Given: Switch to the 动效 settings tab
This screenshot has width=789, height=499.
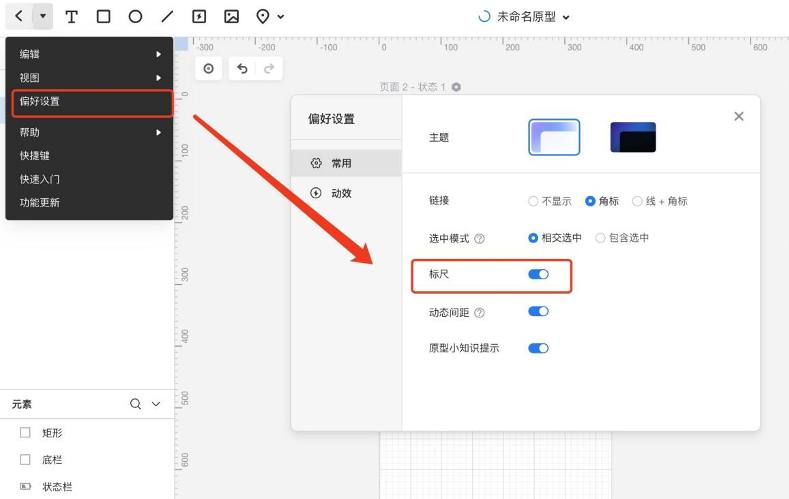Looking at the screenshot, I should (x=341, y=193).
